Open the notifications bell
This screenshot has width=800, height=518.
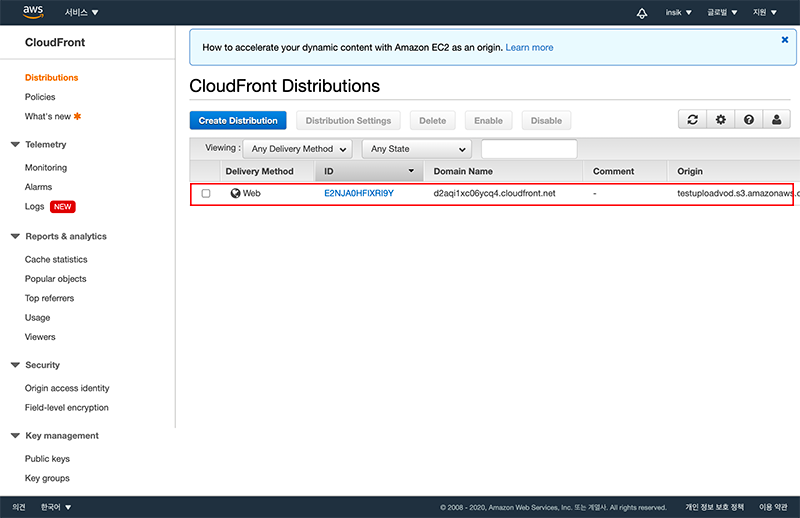[x=642, y=13]
